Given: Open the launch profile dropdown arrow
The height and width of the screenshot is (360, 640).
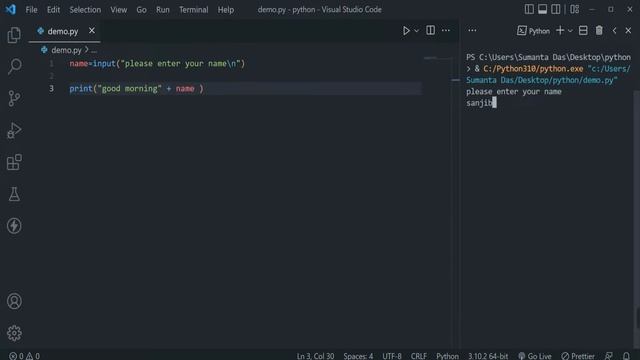Looking at the screenshot, I should click(x=570, y=31).
